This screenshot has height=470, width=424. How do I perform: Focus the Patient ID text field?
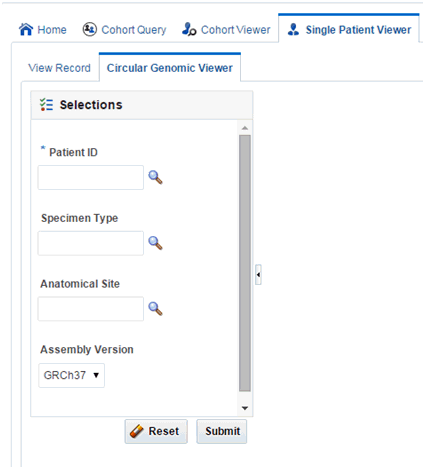[91, 177]
